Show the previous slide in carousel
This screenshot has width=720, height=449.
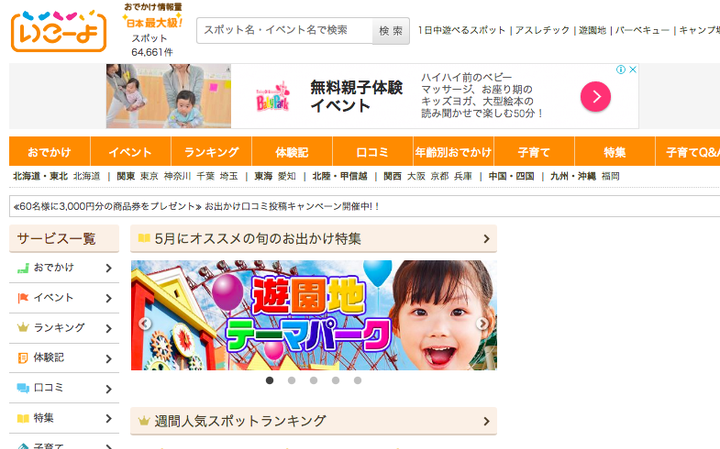145,324
